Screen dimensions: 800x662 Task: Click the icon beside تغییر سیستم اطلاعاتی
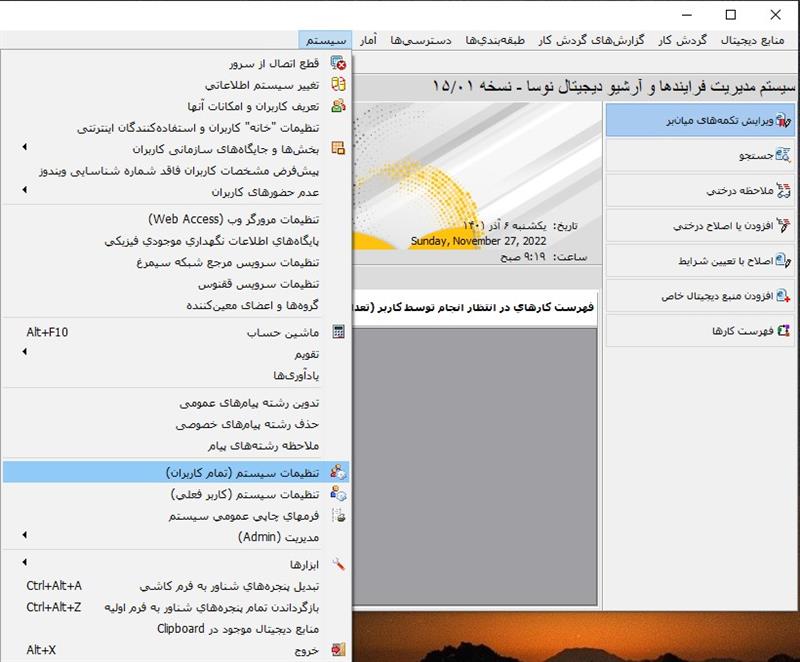[338, 85]
